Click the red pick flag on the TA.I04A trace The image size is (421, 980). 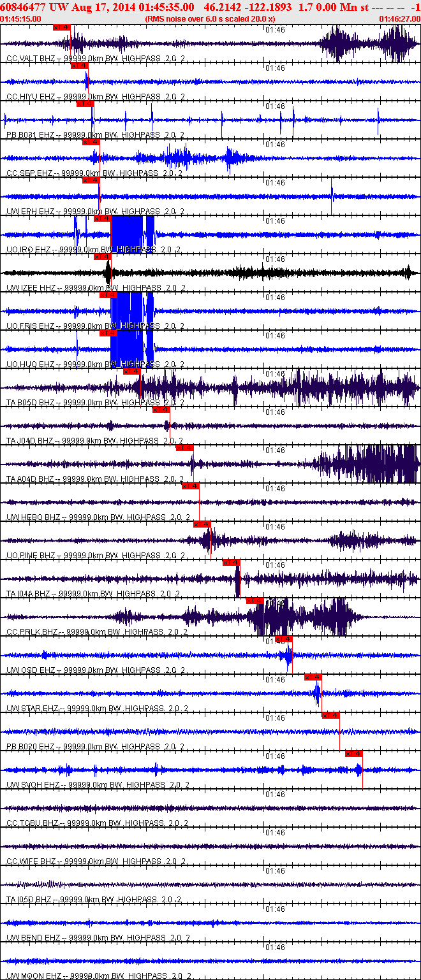(x=231, y=563)
